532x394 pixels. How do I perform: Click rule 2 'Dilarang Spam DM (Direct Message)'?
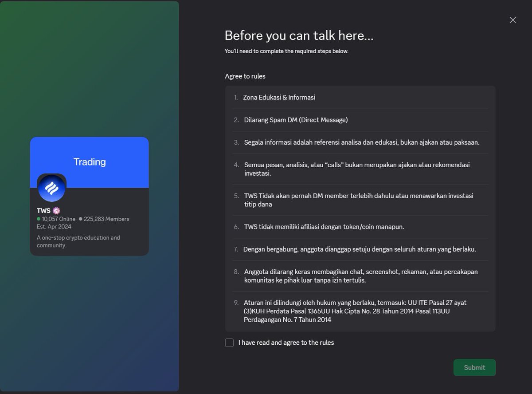pyautogui.click(x=296, y=120)
